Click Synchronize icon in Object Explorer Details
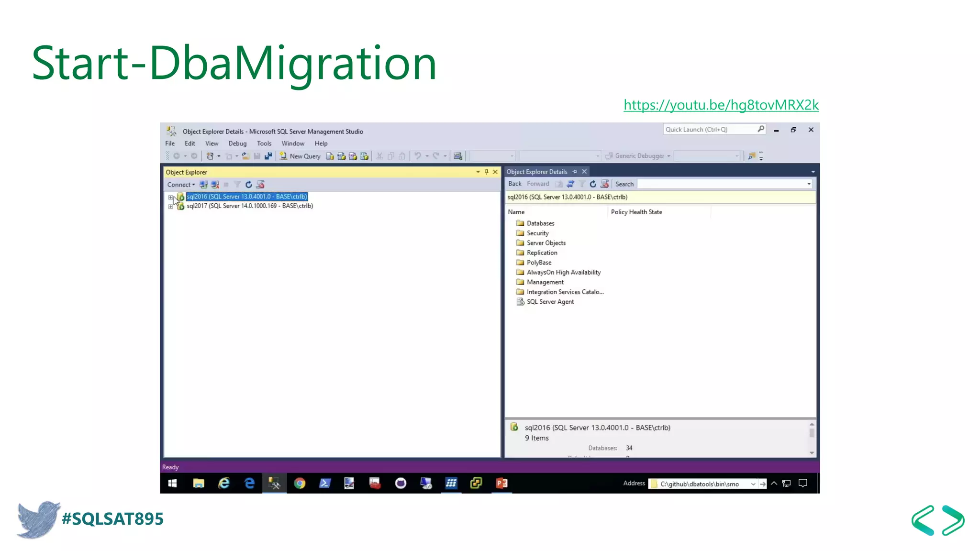This screenshot has height=551, width=980. click(570, 184)
